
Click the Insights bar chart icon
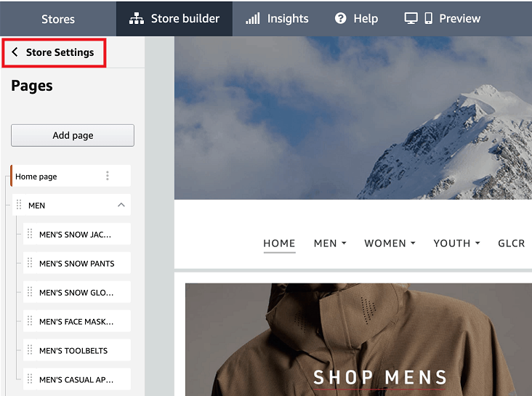pyautogui.click(x=253, y=19)
